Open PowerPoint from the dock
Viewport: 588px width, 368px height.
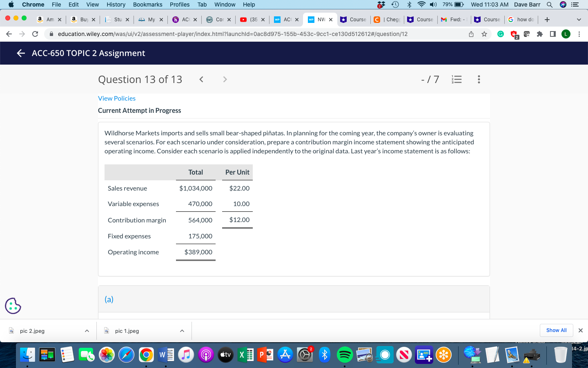[265, 355]
